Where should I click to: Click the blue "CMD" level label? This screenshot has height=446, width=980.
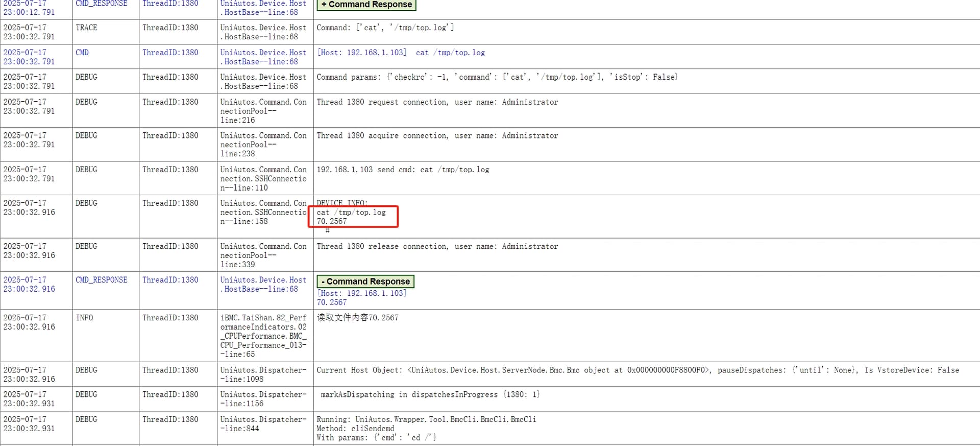click(x=82, y=53)
